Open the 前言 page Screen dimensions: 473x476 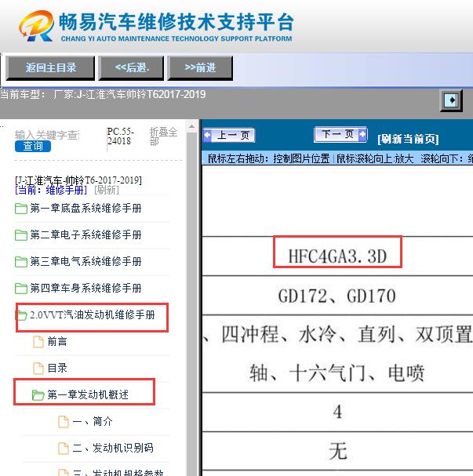click(x=57, y=342)
